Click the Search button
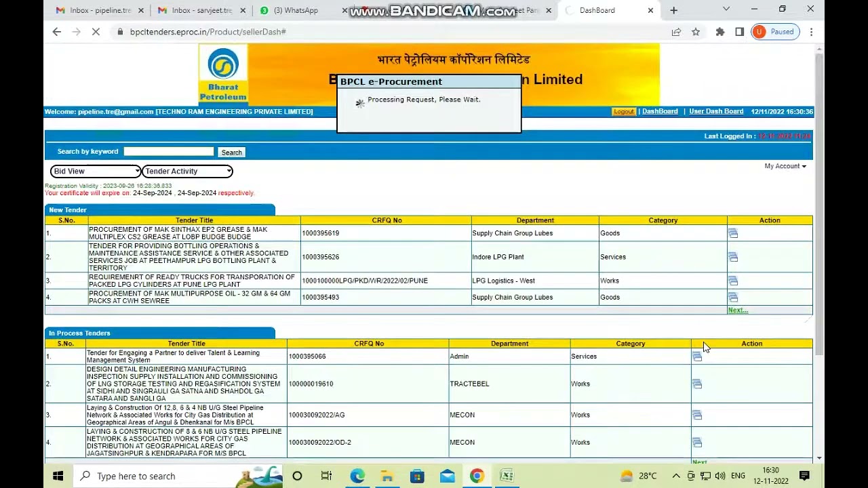The width and height of the screenshot is (868, 488). (231, 152)
